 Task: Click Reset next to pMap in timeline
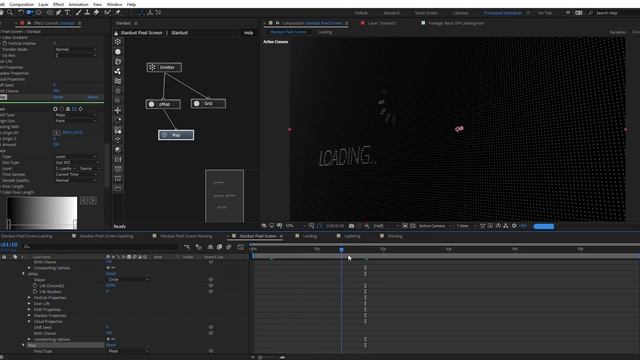(111, 274)
